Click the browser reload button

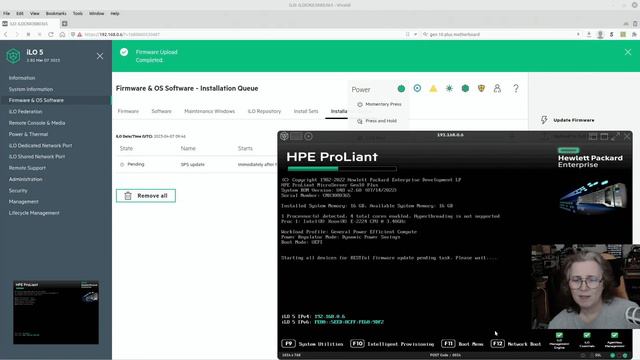[51, 35]
